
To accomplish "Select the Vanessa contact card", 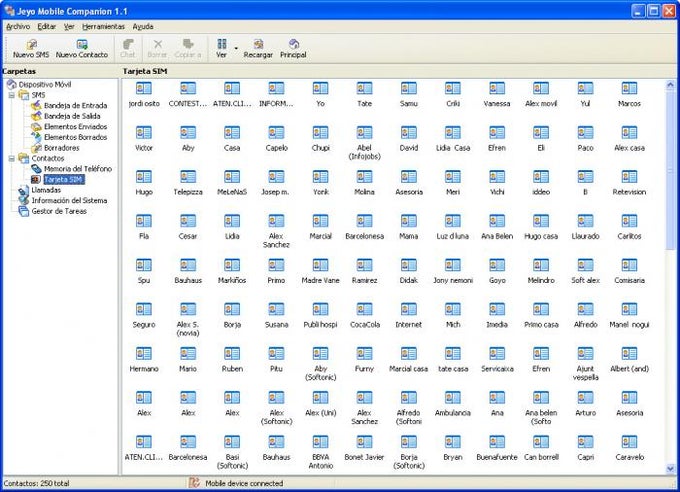I will (x=497, y=89).
